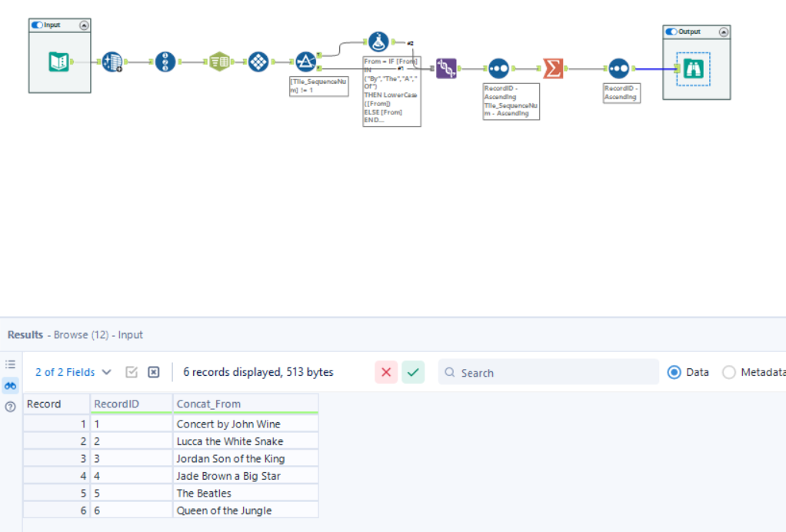Click the Record ID tool icon
The width and height of the screenshot is (786, 532).
(x=165, y=62)
